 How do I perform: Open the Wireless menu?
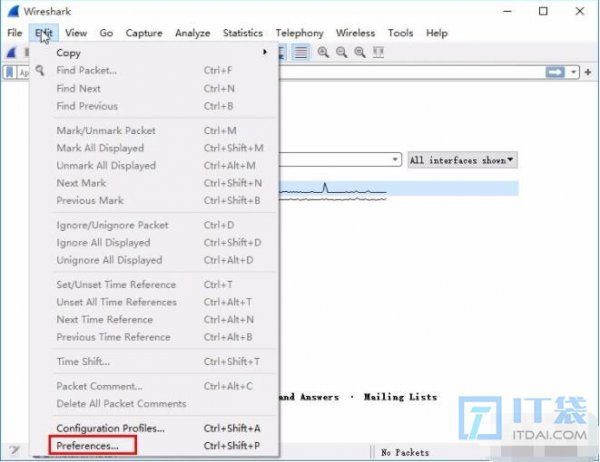(355, 33)
